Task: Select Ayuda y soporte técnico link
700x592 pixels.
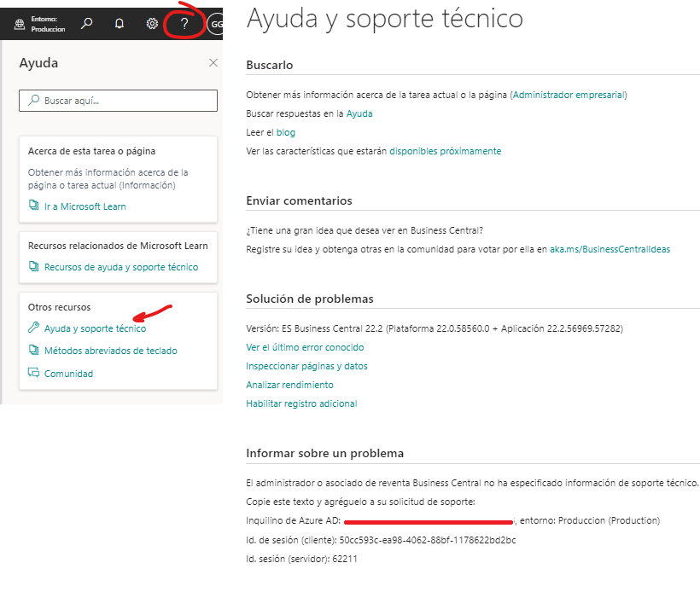Action: click(x=95, y=328)
